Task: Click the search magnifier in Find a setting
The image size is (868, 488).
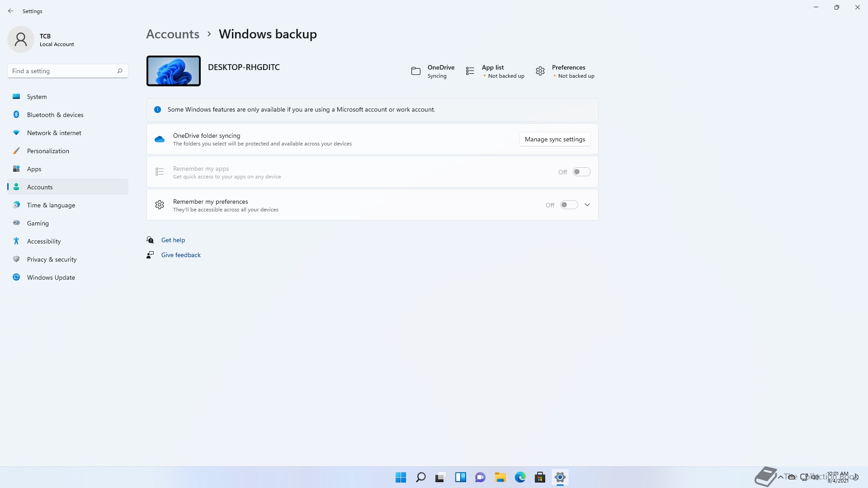Action: point(120,71)
